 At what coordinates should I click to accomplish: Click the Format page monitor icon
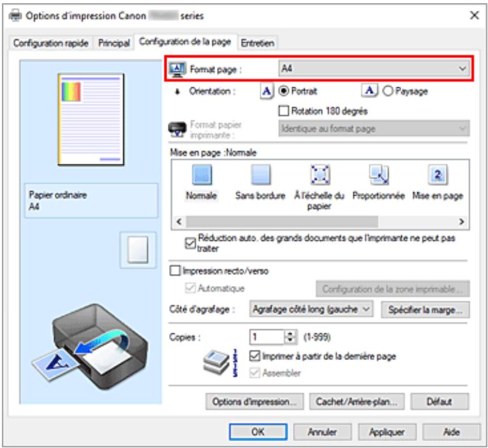coord(177,69)
